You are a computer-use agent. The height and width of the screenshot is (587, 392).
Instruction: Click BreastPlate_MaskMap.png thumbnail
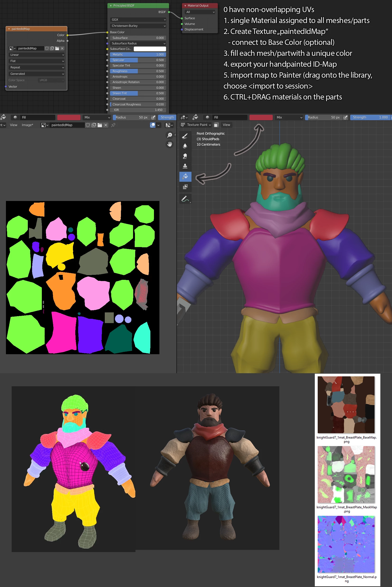click(x=346, y=474)
